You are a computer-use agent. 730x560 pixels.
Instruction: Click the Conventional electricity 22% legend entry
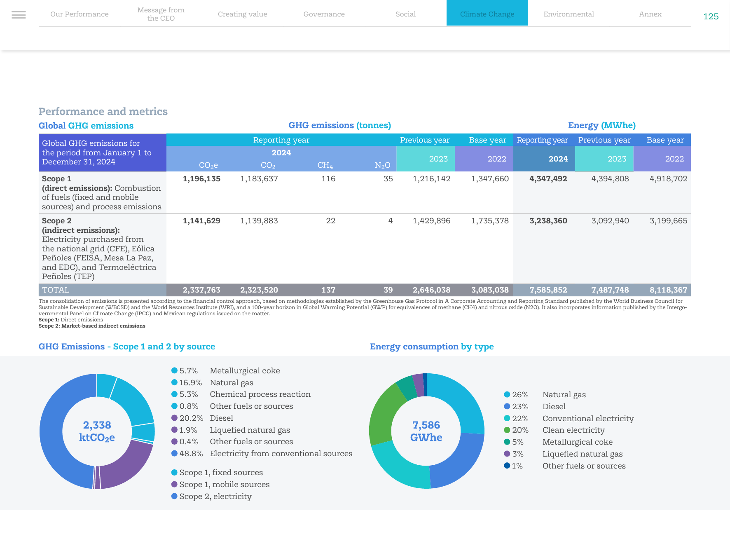click(569, 418)
